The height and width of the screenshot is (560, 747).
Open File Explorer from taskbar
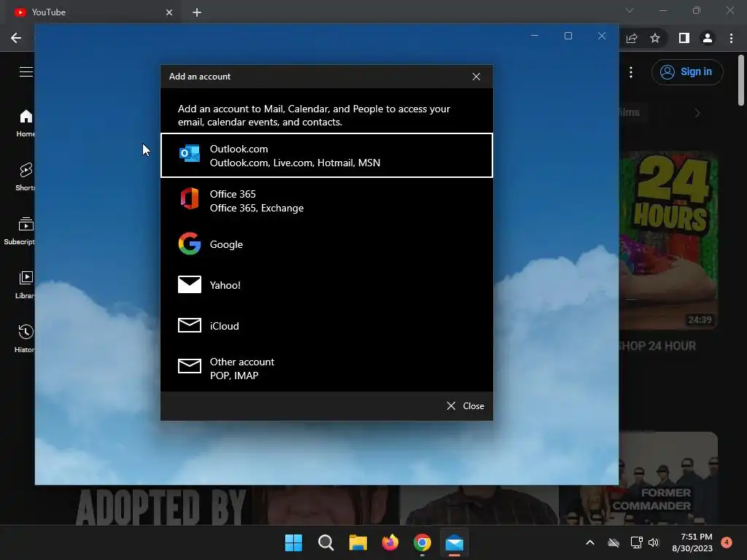(x=357, y=542)
